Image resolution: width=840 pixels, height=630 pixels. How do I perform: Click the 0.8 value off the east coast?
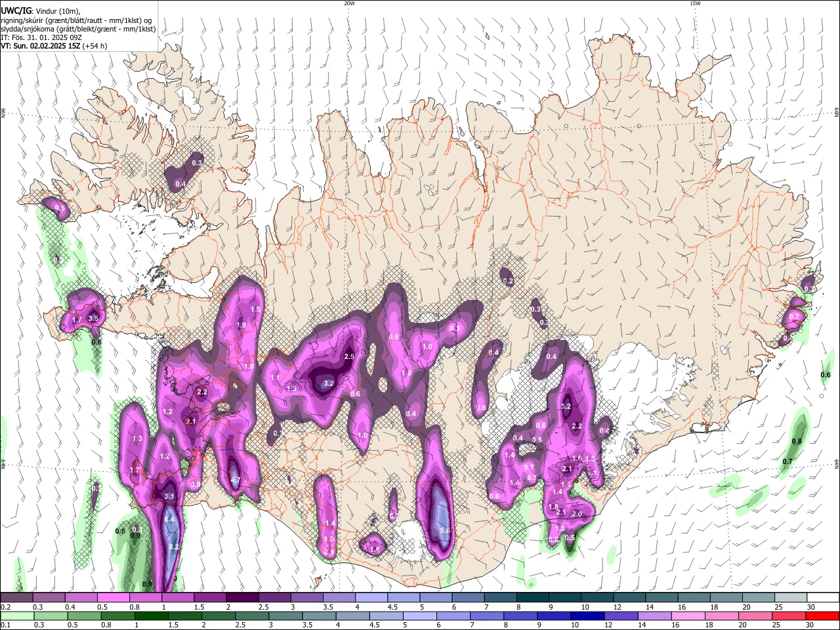click(797, 441)
